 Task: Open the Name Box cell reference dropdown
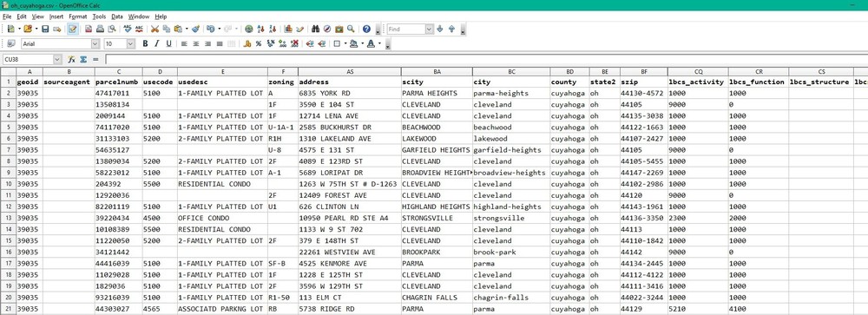(x=57, y=59)
